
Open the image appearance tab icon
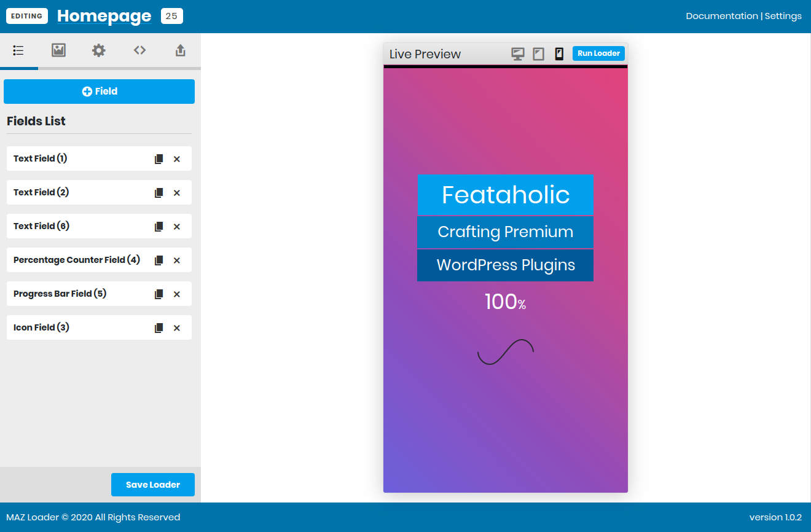(58, 50)
